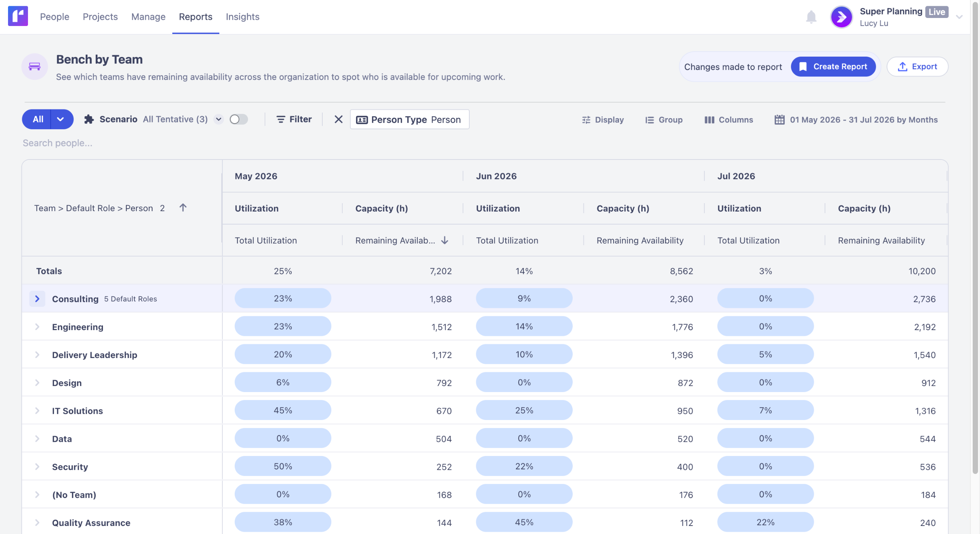This screenshot has height=534, width=980.
Task: Toggle the Scenario switch
Action: (238, 119)
